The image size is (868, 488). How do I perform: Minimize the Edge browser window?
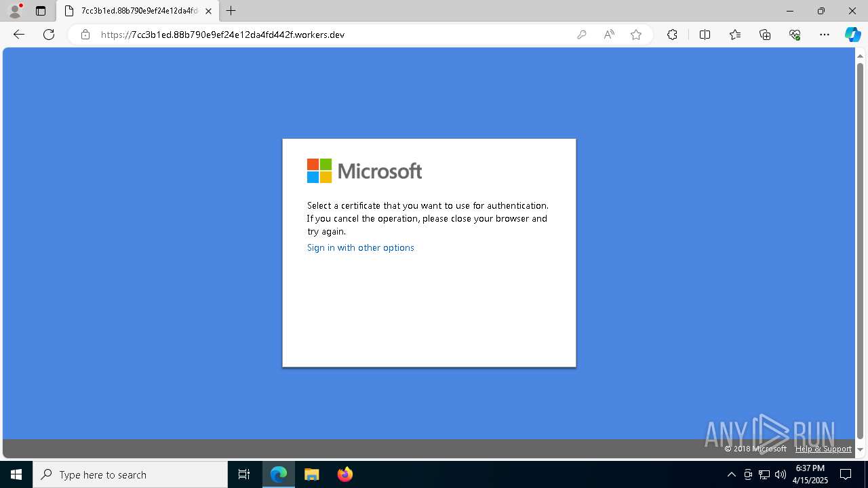tap(790, 11)
